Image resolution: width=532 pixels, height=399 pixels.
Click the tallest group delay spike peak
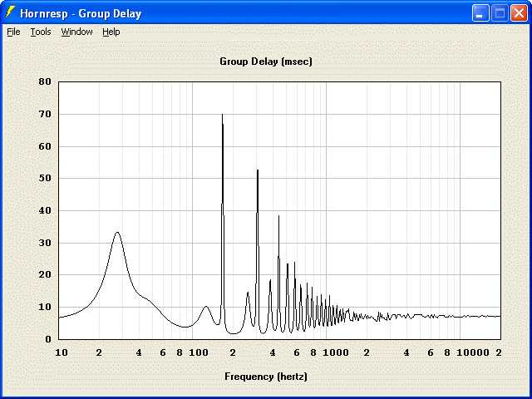point(222,115)
